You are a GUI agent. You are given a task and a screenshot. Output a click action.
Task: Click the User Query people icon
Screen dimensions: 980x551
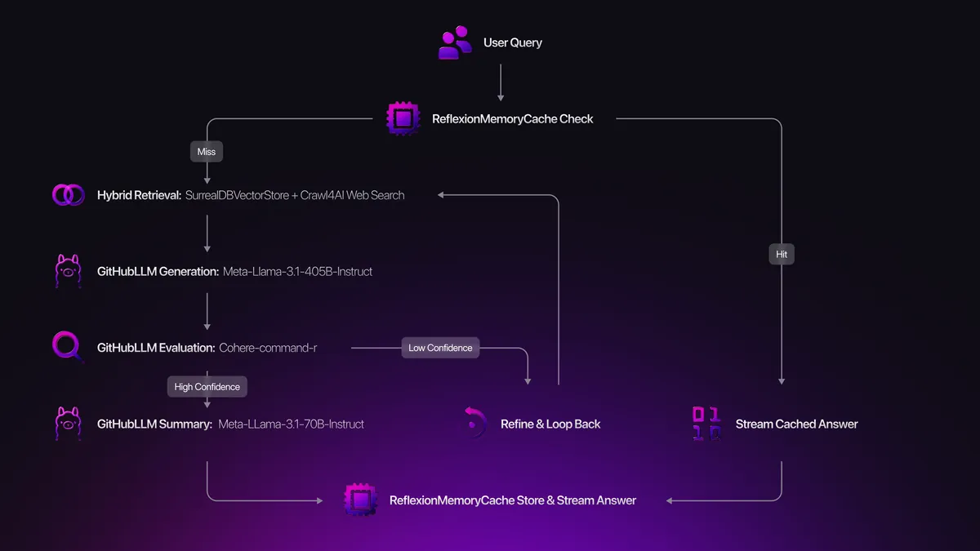click(455, 42)
